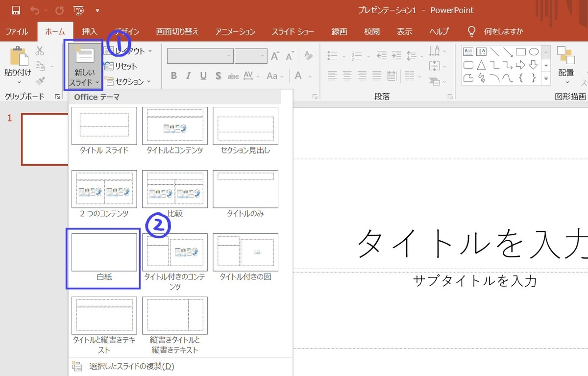
Task: Click the Copy icon in clipboard group
Action: click(40, 66)
